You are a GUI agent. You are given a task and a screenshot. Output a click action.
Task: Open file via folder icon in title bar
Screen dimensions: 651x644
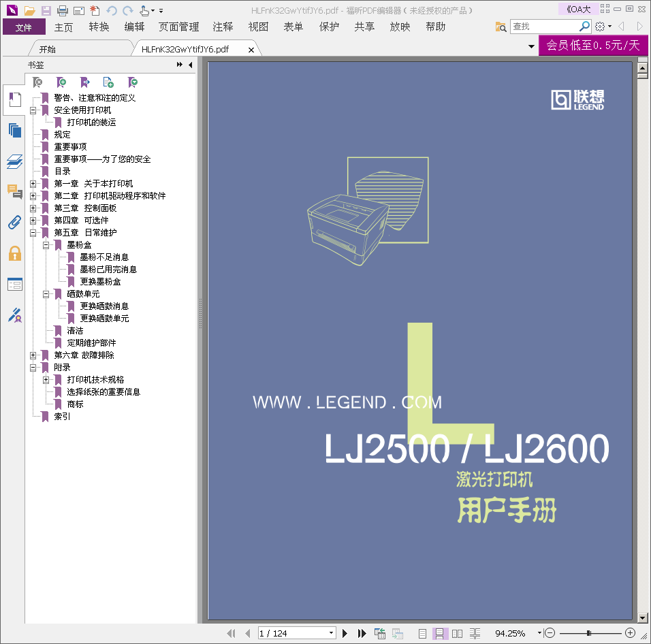29,10
